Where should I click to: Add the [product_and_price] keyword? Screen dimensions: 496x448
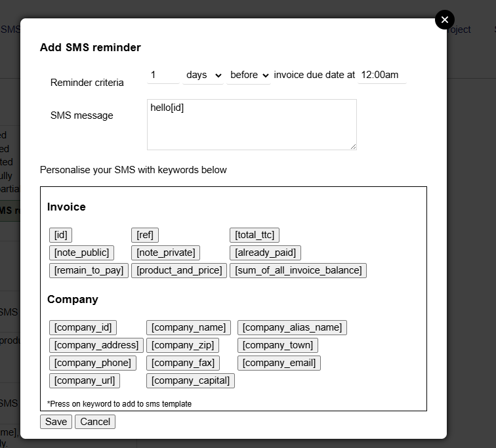coord(179,270)
